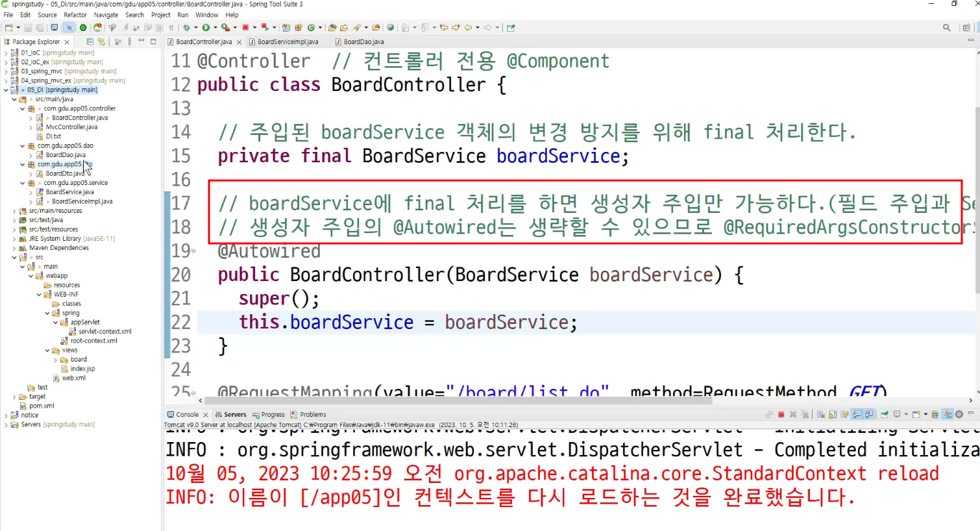Select MvcController.java in the tree
This screenshot has height=531, width=980.
coord(71,127)
